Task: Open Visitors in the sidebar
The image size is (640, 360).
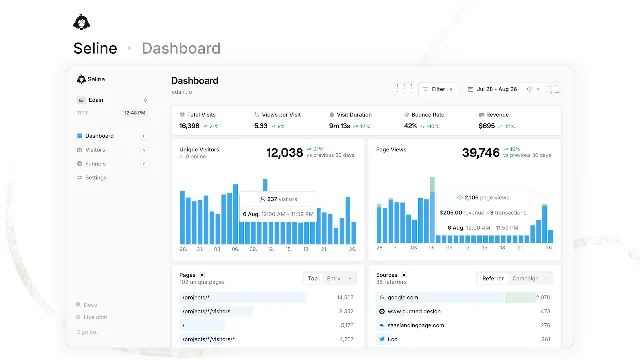Action: click(95, 150)
